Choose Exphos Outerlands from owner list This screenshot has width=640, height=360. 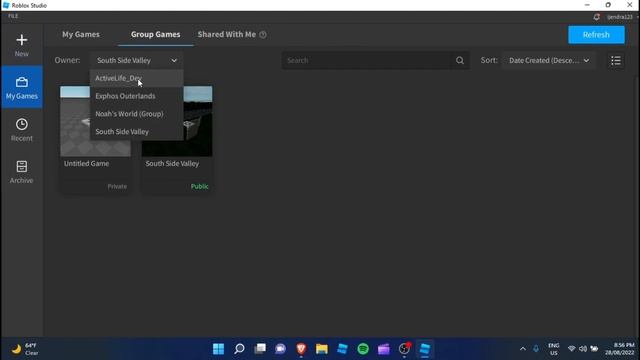[x=137, y=96]
